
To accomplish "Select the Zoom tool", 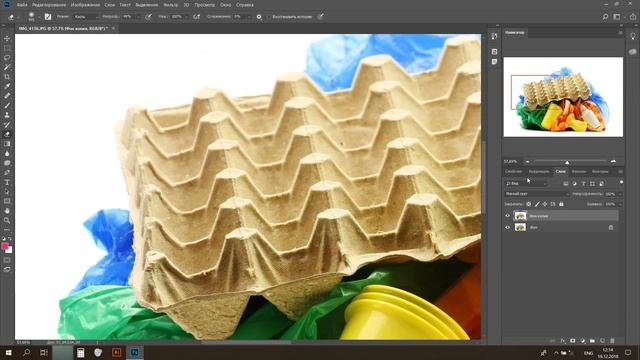I will click(x=7, y=220).
